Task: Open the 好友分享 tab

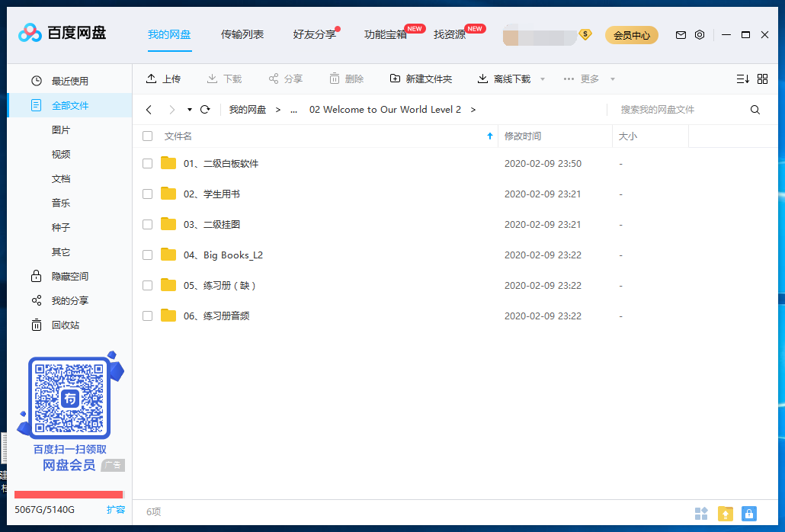Action: (x=314, y=34)
